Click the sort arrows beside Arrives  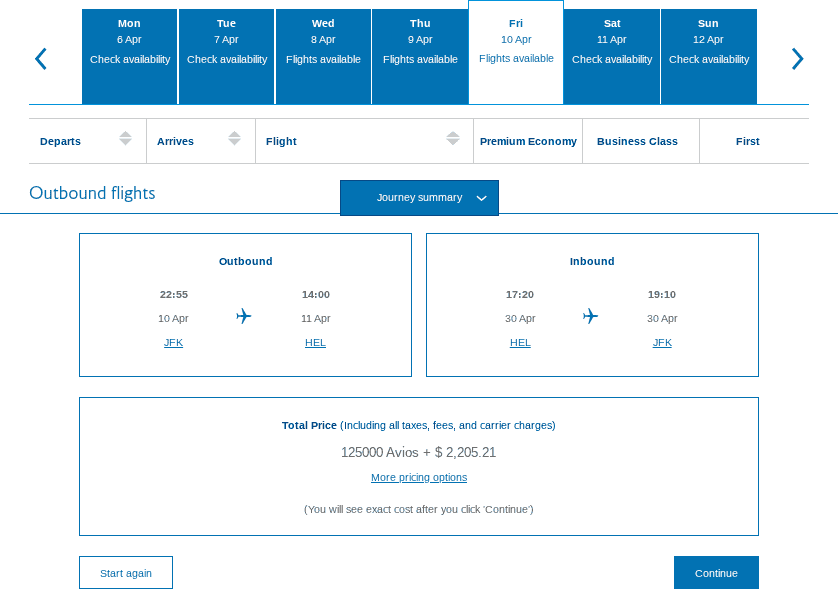pyautogui.click(x=234, y=141)
